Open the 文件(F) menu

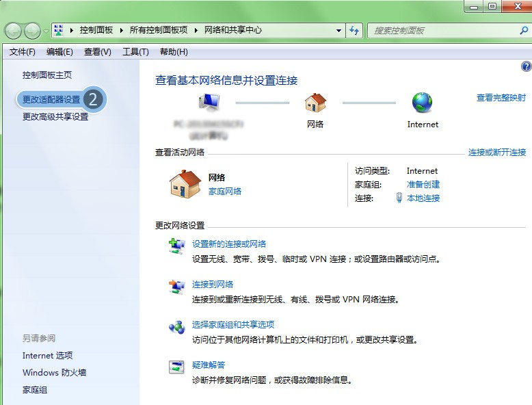[x=23, y=52]
